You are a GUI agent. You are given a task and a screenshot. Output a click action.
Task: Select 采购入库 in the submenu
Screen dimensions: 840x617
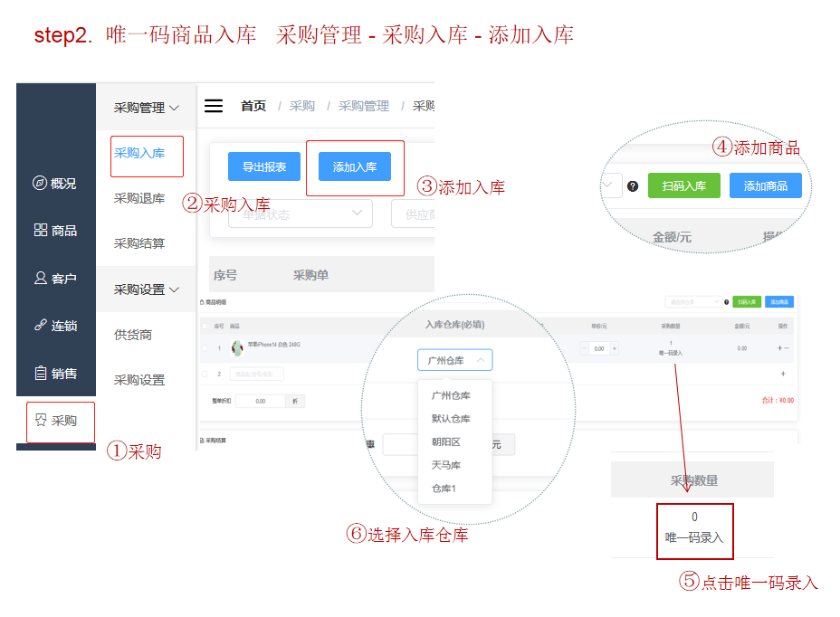pos(139,153)
